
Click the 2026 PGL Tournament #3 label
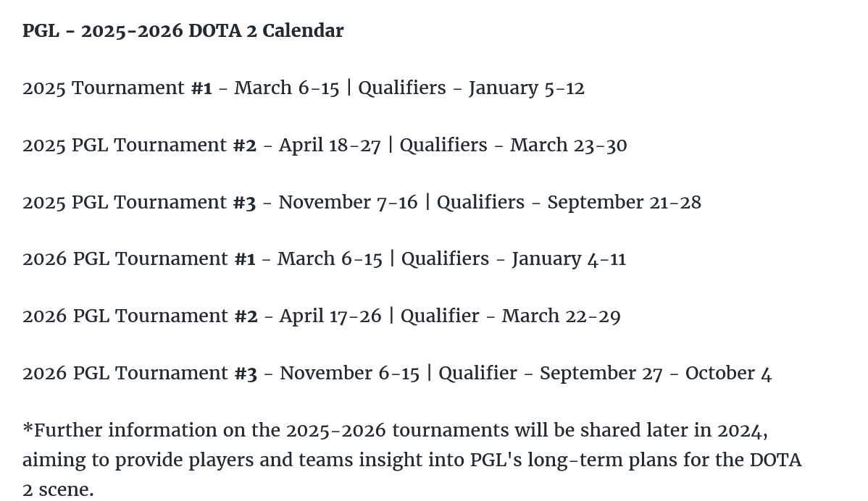tap(140, 374)
